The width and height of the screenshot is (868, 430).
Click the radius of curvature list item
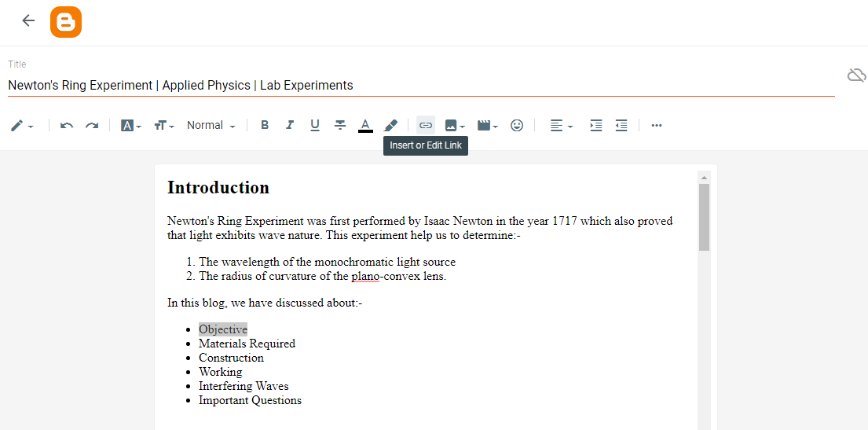coord(323,277)
